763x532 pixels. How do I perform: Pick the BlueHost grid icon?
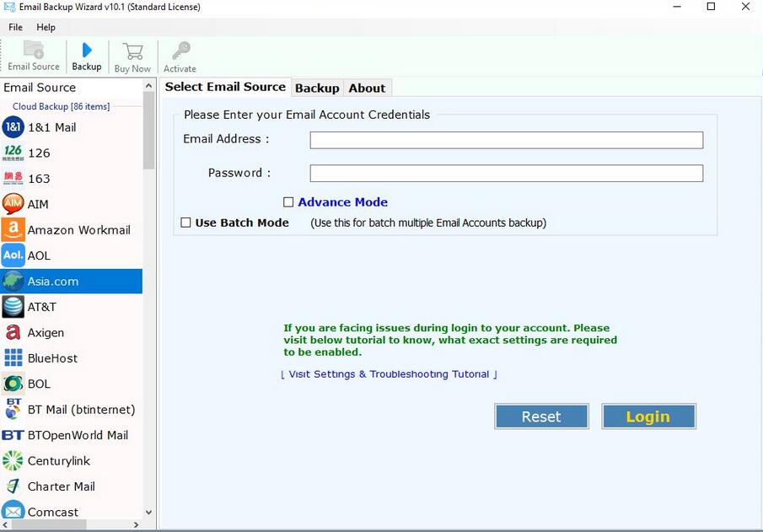tap(13, 357)
